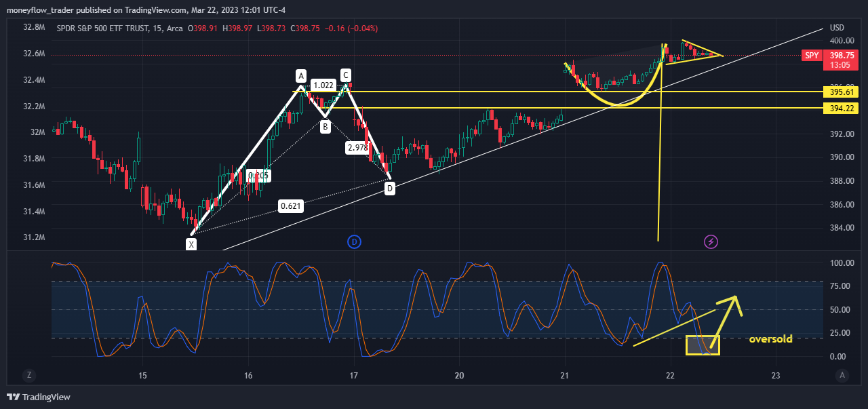Click the 32.4M volume axis label
This screenshot has width=868, height=409.
click(34, 80)
